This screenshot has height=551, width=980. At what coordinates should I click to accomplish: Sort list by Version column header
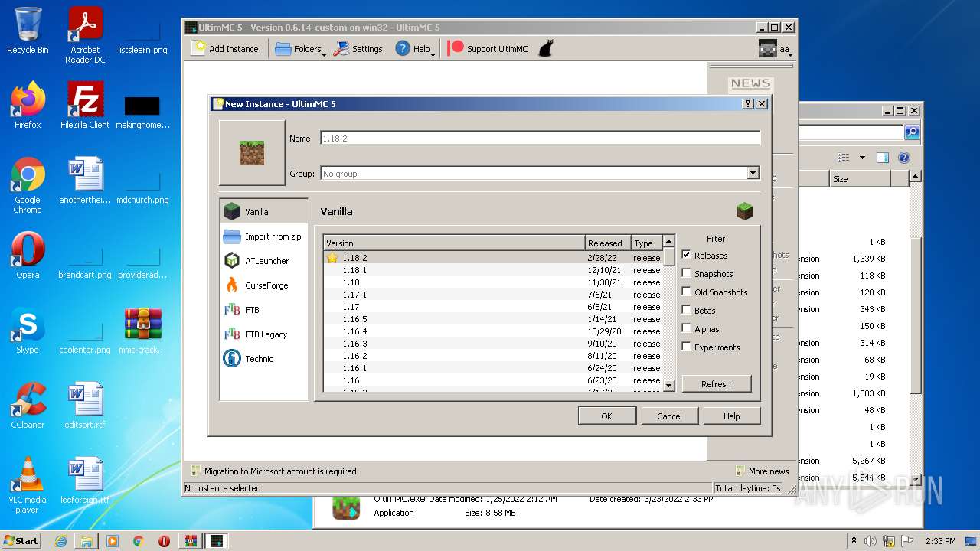454,243
